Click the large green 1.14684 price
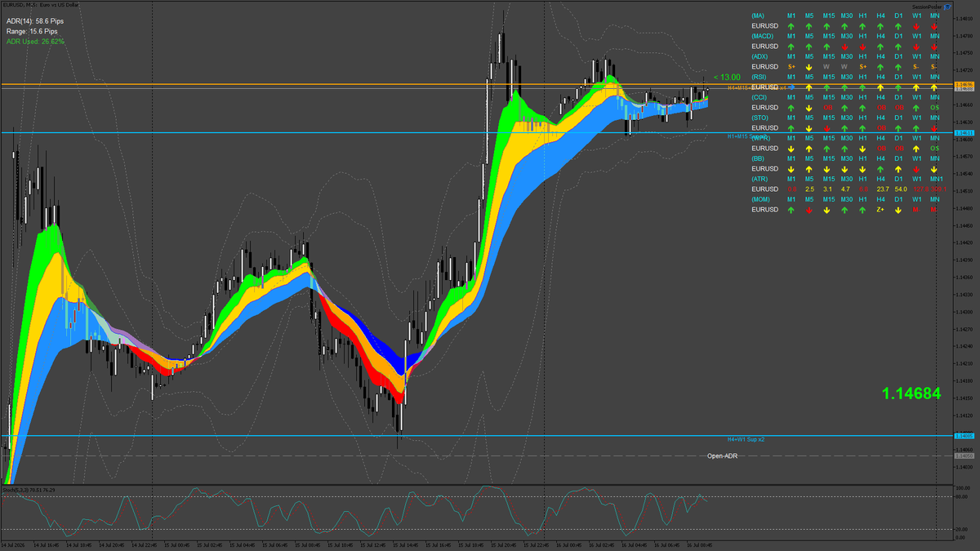Screen dimensions: 980x551 click(x=911, y=393)
